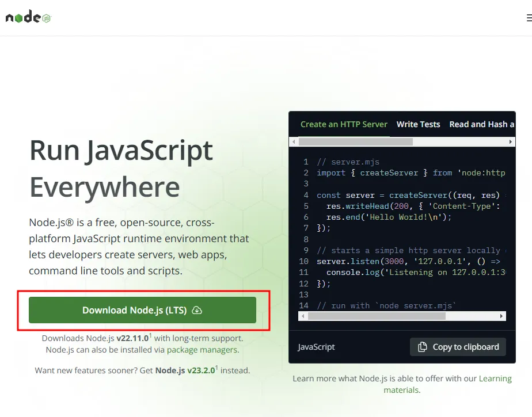Screen dimensions: 532x417
Task: Click the code block scroll left arrow
Action: [x=303, y=316]
